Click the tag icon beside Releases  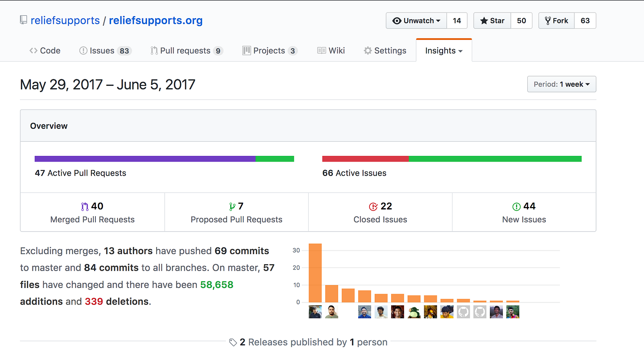(233, 342)
